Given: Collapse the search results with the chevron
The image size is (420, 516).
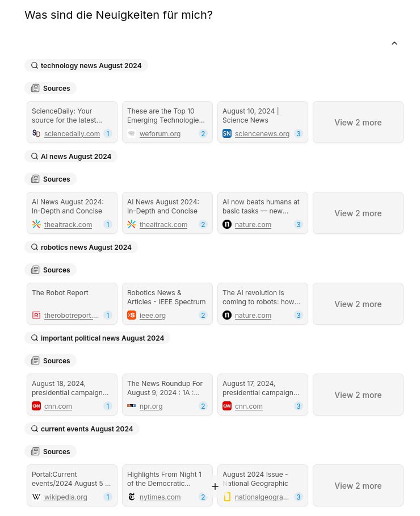Looking at the screenshot, I should tap(394, 44).
